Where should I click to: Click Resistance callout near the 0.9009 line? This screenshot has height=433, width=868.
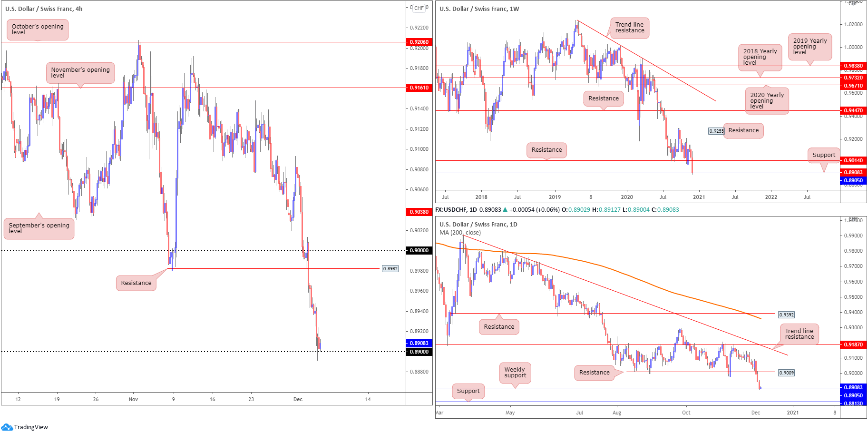[x=594, y=373]
